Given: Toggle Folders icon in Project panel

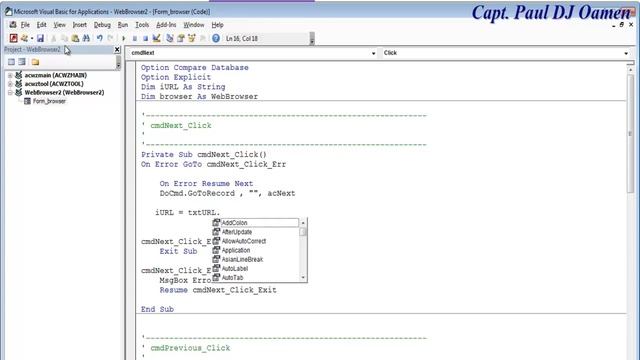Looking at the screenshot, I should 36,62.
